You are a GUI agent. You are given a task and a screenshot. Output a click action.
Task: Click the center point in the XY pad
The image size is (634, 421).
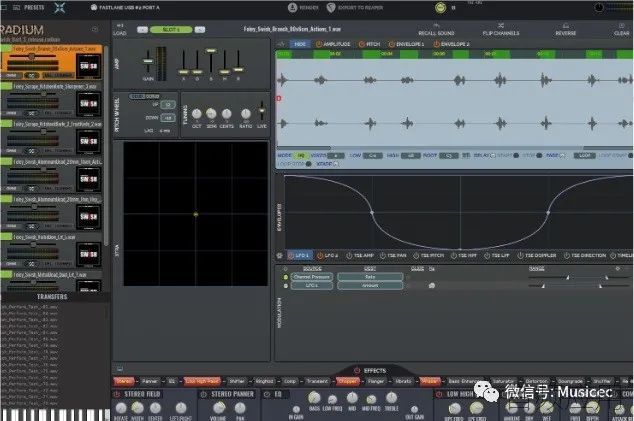196,214
